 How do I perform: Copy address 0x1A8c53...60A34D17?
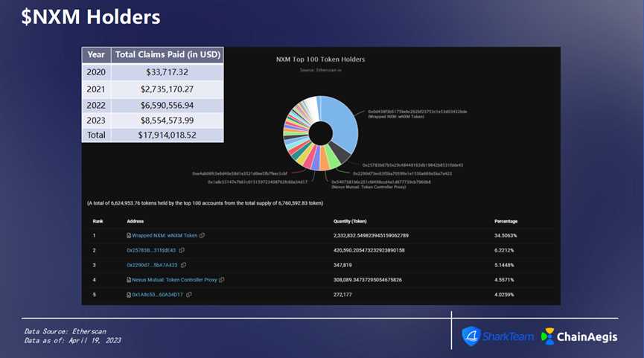click(189, 295)
